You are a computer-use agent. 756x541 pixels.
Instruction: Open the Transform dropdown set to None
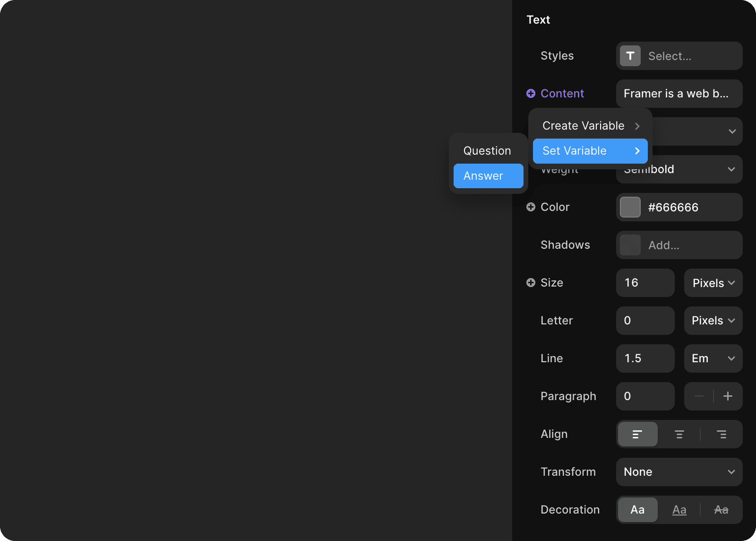(679, 472)
